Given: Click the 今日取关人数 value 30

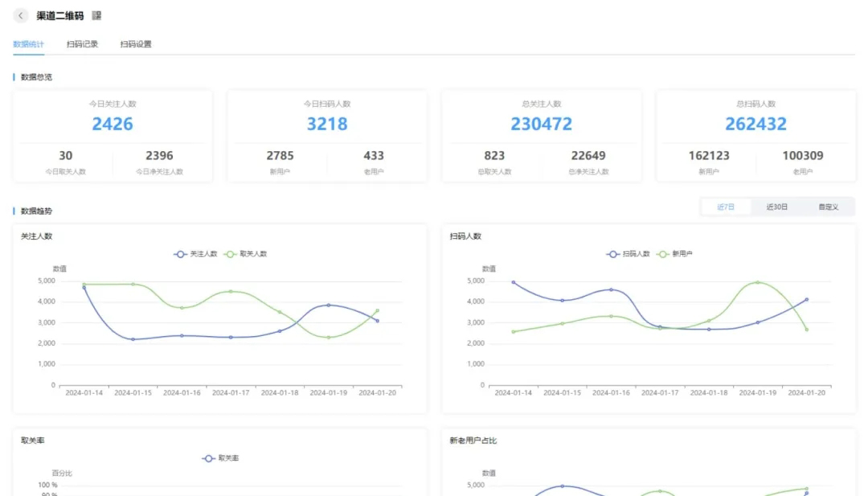Looking at the screenshot, I should coord(65,156).
